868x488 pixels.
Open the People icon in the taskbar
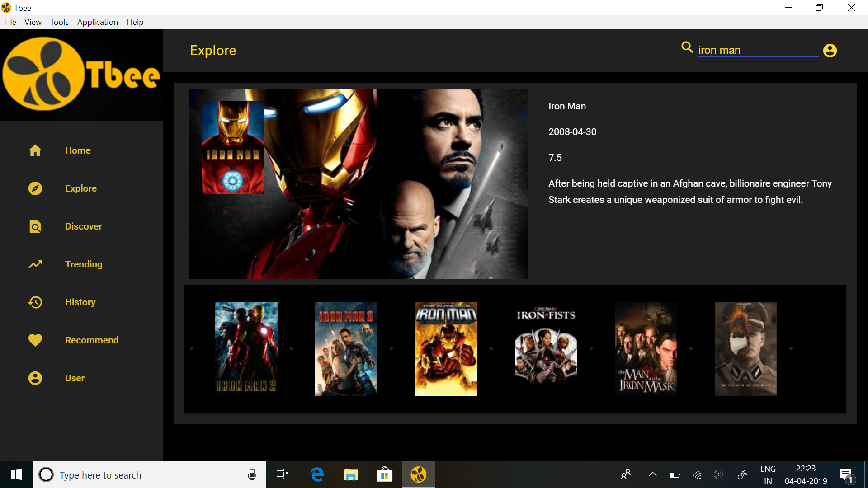[x=626, y=474]
